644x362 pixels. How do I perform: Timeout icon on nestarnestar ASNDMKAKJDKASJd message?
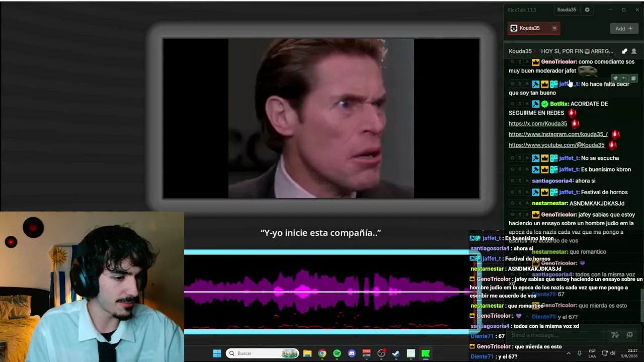(520, 204)
